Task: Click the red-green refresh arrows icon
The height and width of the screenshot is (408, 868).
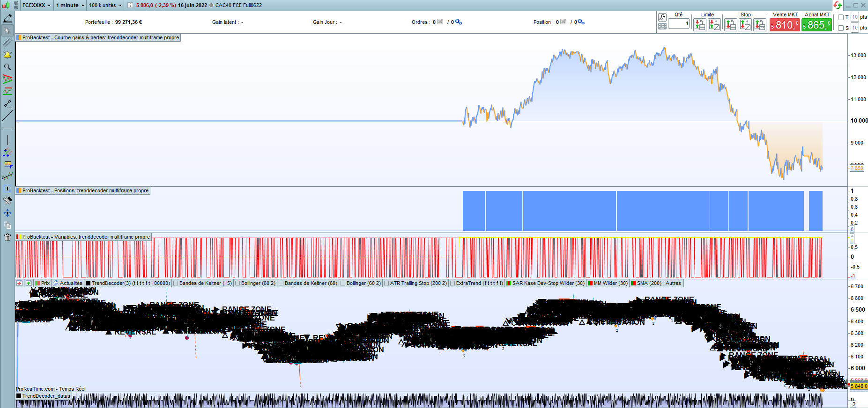Action: tap(838, 5)
